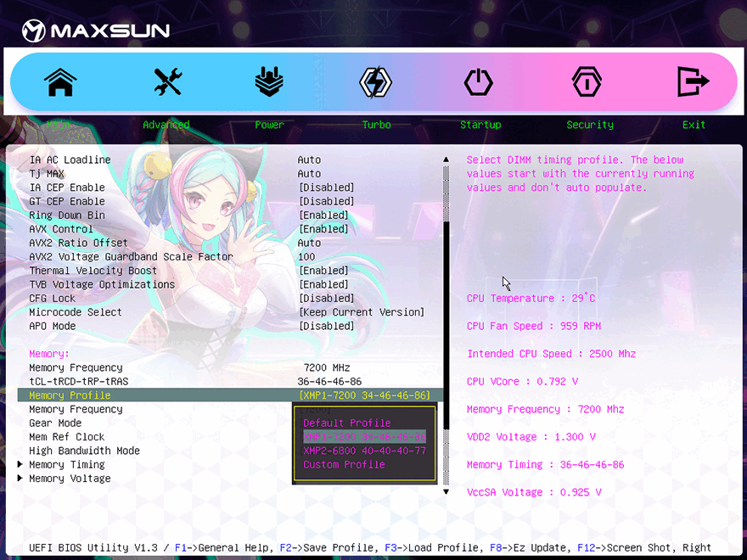This screenshot has height=560, width=747.
Task: Choose Custom Profile in the popup
Action: click(x=344, y=464)
